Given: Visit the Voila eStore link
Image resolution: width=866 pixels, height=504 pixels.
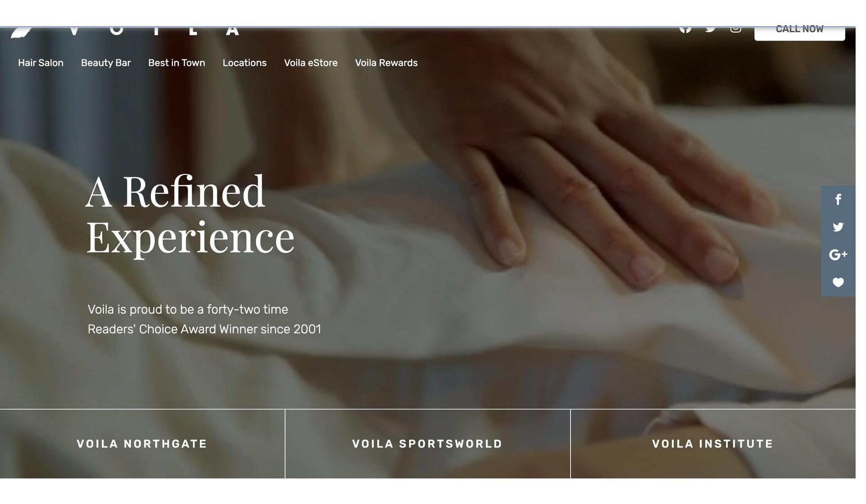Looking at the screenshot, I should coord(311,63).
